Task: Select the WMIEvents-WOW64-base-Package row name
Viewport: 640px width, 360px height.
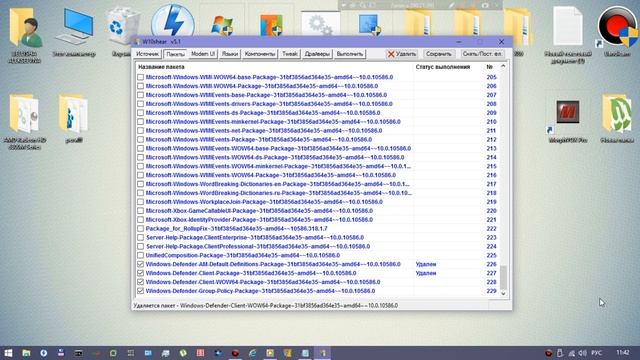Action: point(278,149)
